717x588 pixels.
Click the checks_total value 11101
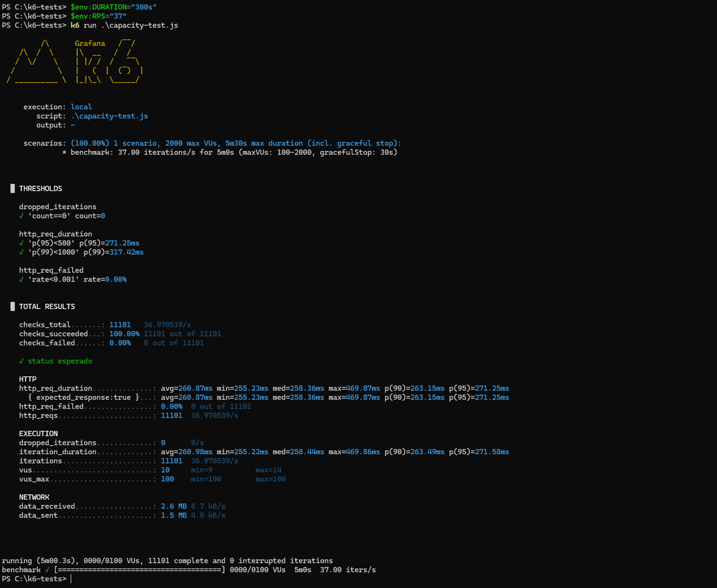(120, 325)
